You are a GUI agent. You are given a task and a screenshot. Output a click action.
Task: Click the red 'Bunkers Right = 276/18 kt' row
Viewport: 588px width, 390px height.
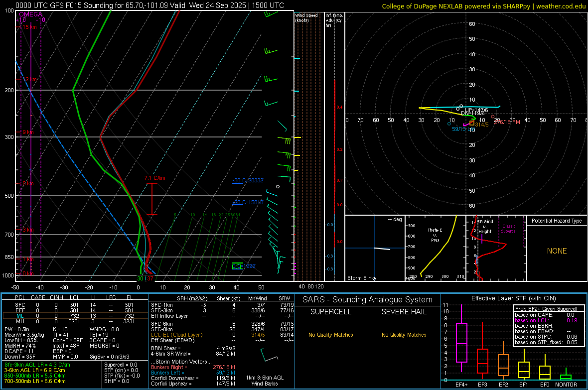coord(193,367)
